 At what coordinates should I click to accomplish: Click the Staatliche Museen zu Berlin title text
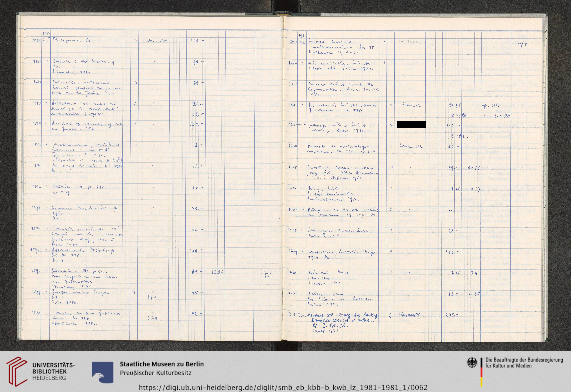coord(162,364)
